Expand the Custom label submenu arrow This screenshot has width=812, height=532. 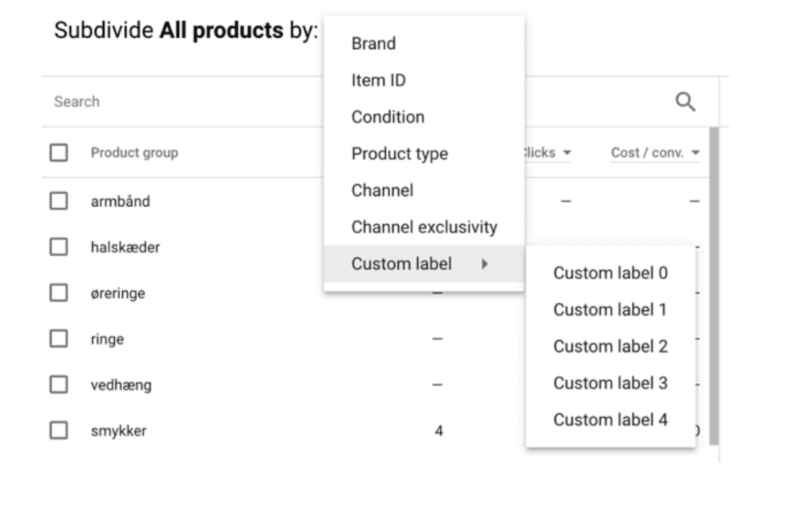coord(486,264)
